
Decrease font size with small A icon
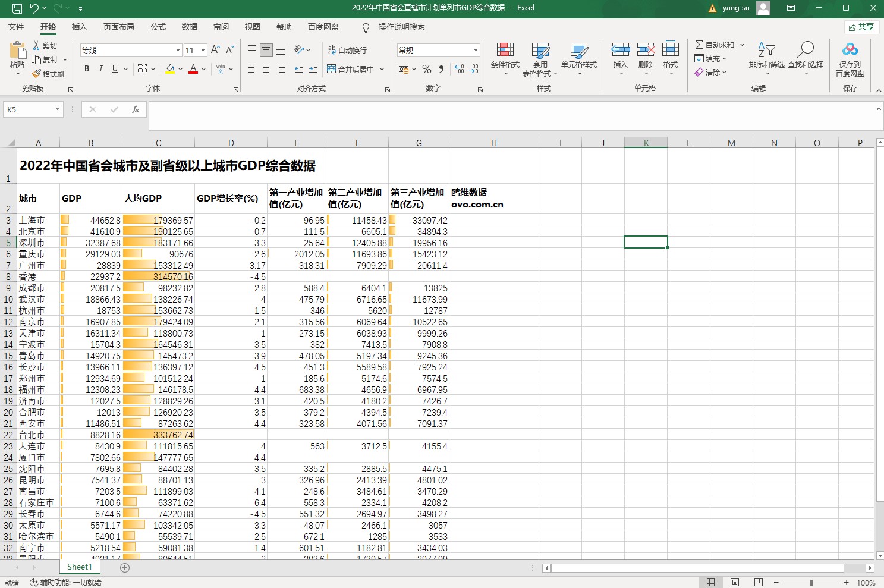coord(229,50)
